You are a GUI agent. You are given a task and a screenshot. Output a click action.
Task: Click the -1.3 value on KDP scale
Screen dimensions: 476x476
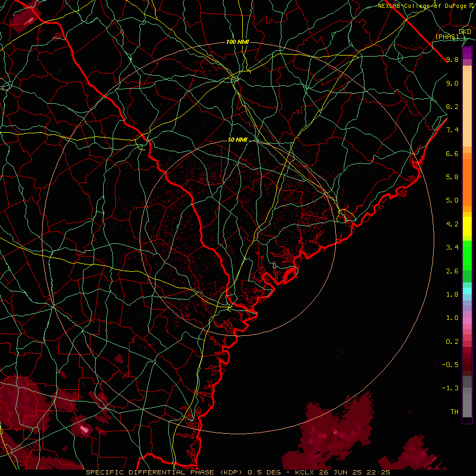(x=450, y=388)
